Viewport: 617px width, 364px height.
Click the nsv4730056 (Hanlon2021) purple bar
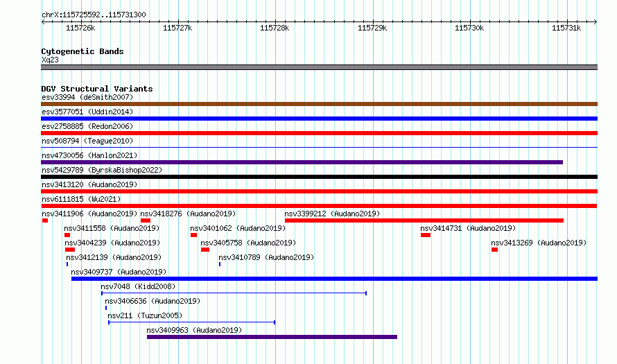coord(302,162)
